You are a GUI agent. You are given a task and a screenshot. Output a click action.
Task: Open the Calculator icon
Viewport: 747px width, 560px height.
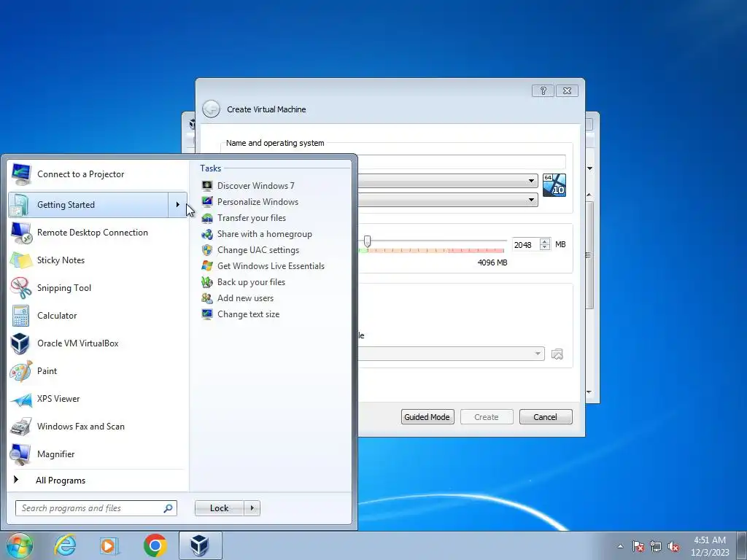click(20, 315)
